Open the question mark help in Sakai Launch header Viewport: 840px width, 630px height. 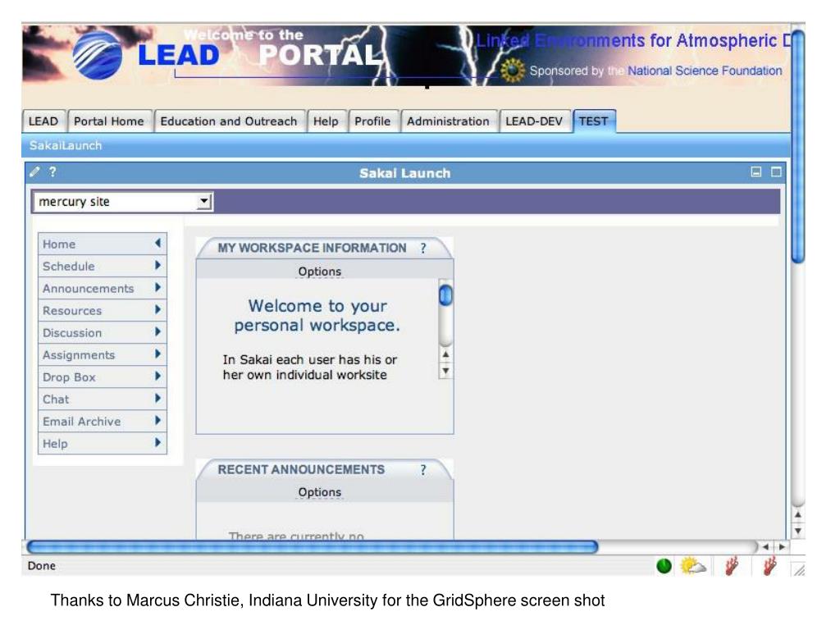coord(52,172)
